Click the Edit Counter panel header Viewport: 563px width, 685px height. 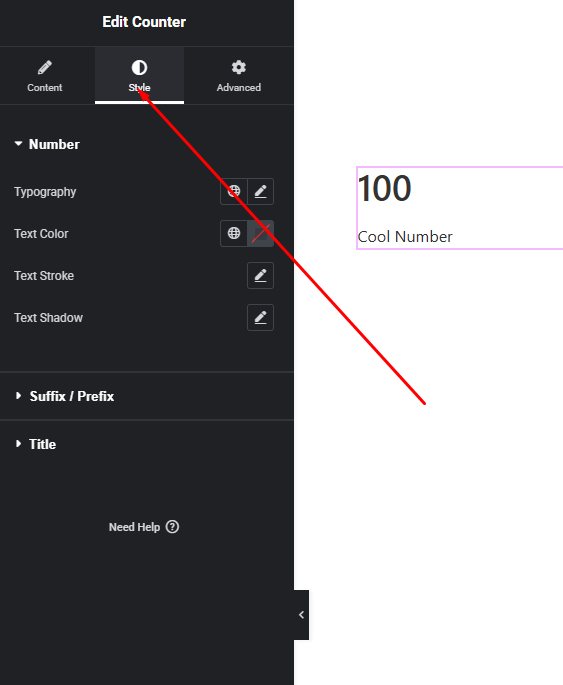pyautogui.click(x=144, y=22)
